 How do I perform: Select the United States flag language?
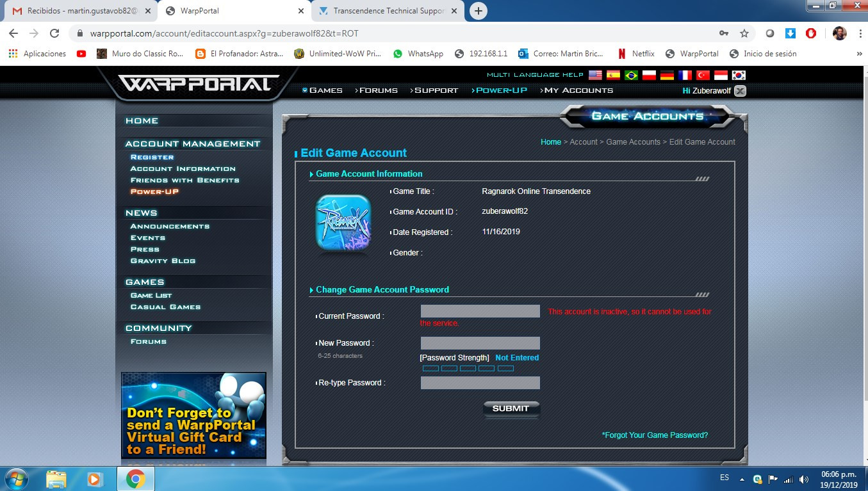[x=595, y=75]
